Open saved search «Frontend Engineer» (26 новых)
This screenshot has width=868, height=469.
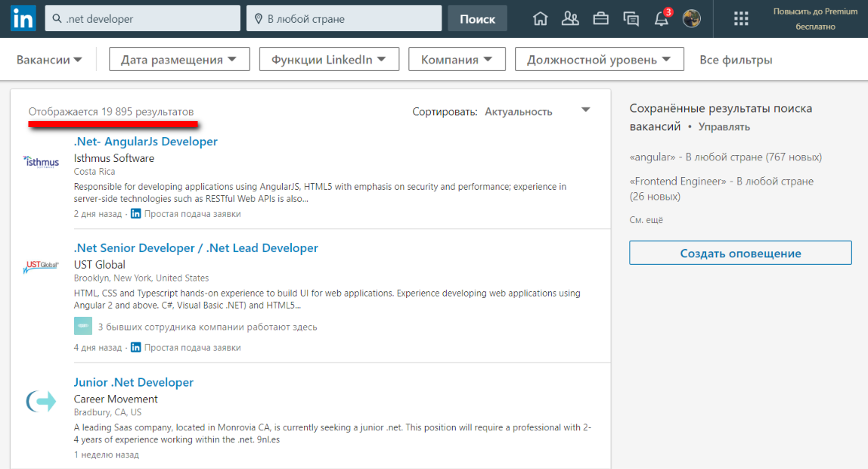721,189
